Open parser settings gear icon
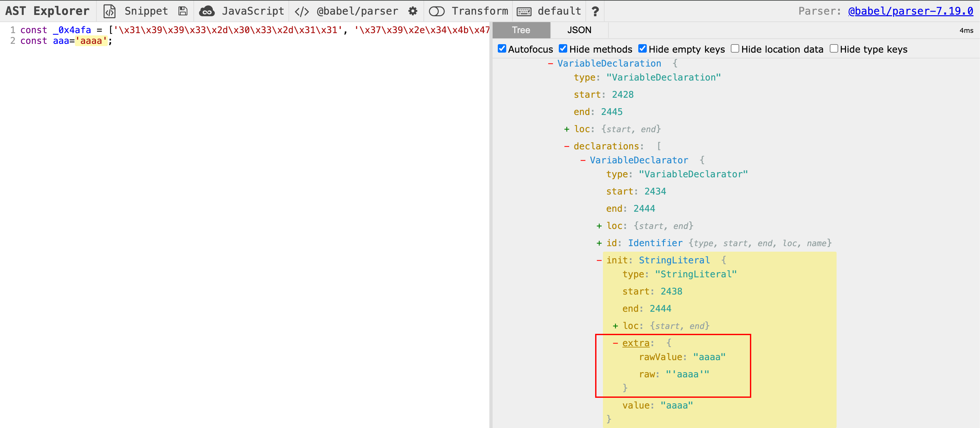The width and height of the screenshot is (980, 428). 413,11
